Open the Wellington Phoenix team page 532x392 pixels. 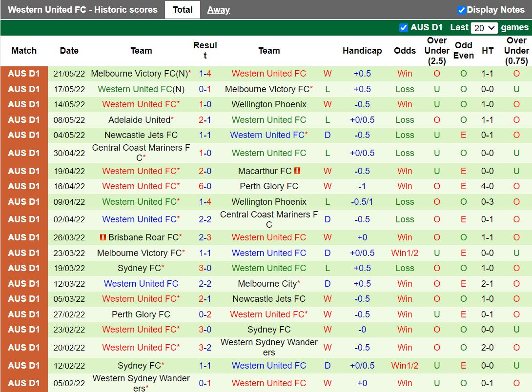pos(269,104)
